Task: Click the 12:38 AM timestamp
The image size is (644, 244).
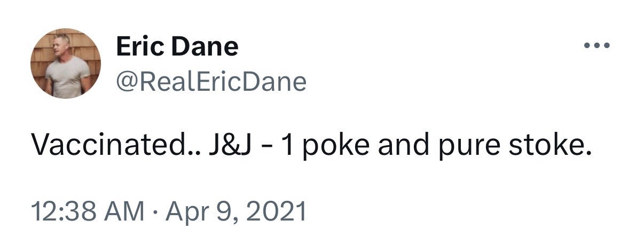Action: [88, 211]
